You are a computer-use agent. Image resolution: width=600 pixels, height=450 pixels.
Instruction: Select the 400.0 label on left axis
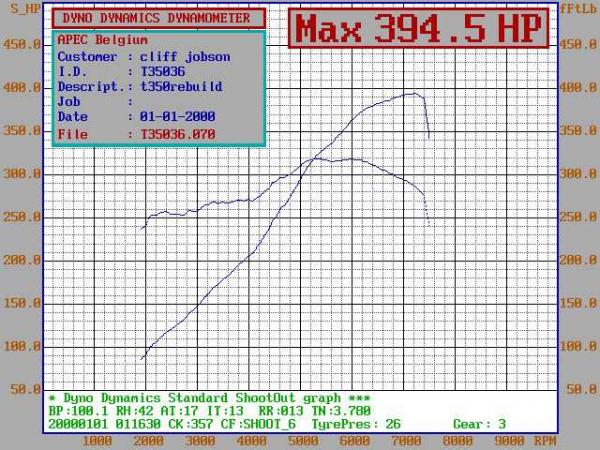20,87
